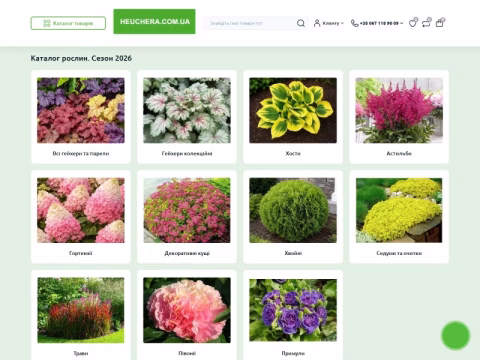
Task: Open the Гортензії category image
Action: point(81,210)
